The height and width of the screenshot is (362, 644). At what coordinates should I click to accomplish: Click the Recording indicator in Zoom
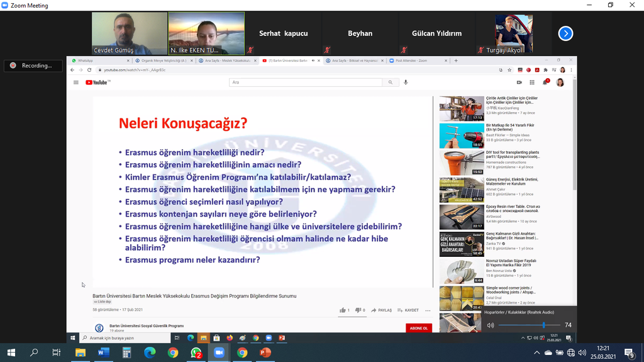[x=33, y=65]
